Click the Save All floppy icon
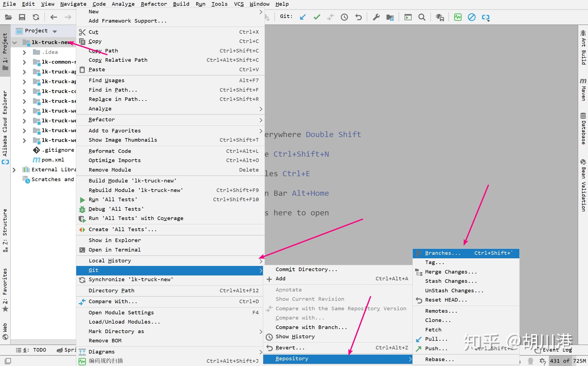588x366 pixels. (22, 17)
